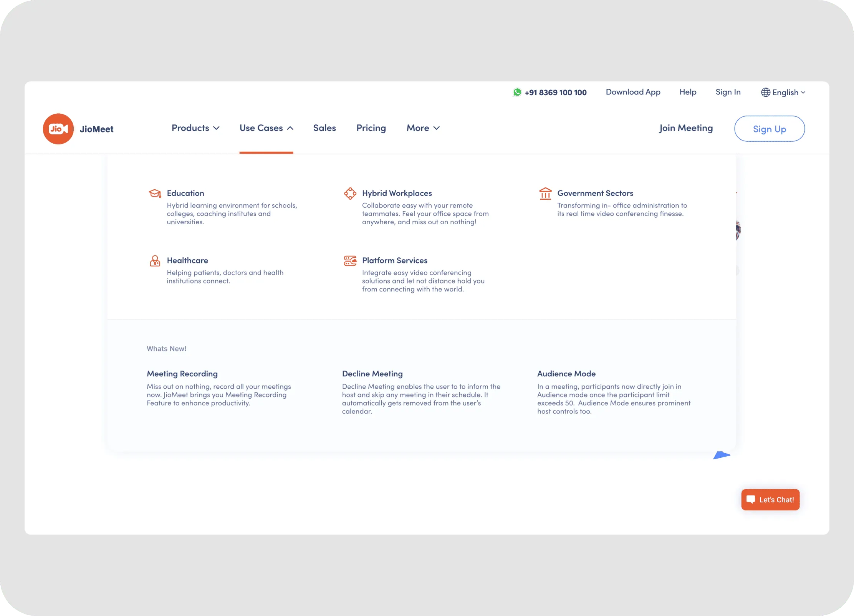Call the +91 8369 100 100 number
This screenshot has height=616, width=854.
pyautogui.click(x=556, y=92)
